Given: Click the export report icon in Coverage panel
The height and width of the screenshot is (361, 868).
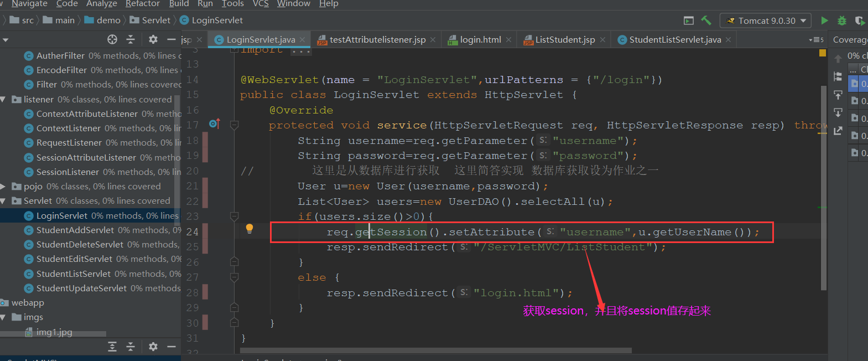Looking at the screenshot, I should (838, 131).
